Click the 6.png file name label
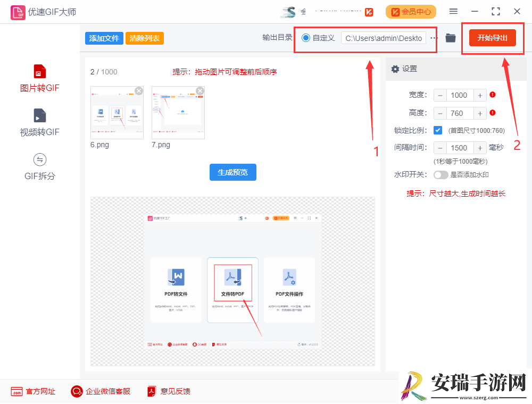The height and width of the screenshot is (404, 532). pyautogui.click(x=100, y=145)
